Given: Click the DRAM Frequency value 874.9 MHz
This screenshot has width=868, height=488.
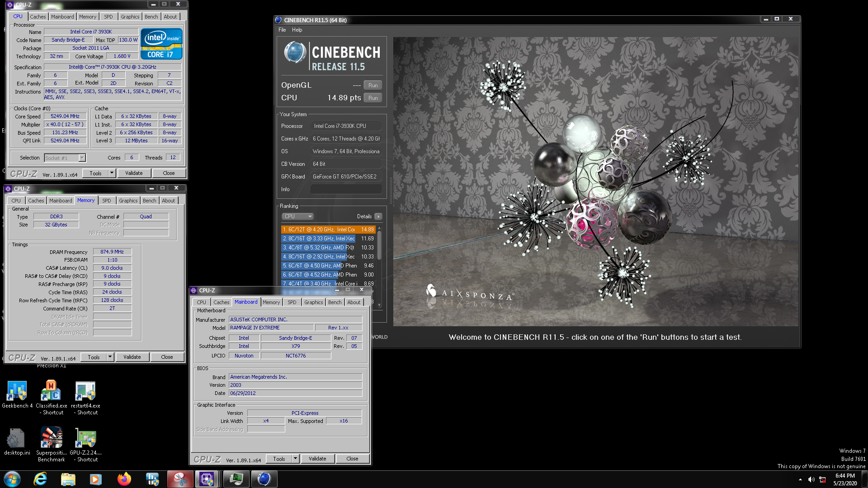Looking at the screenshot, I should 112,252.
